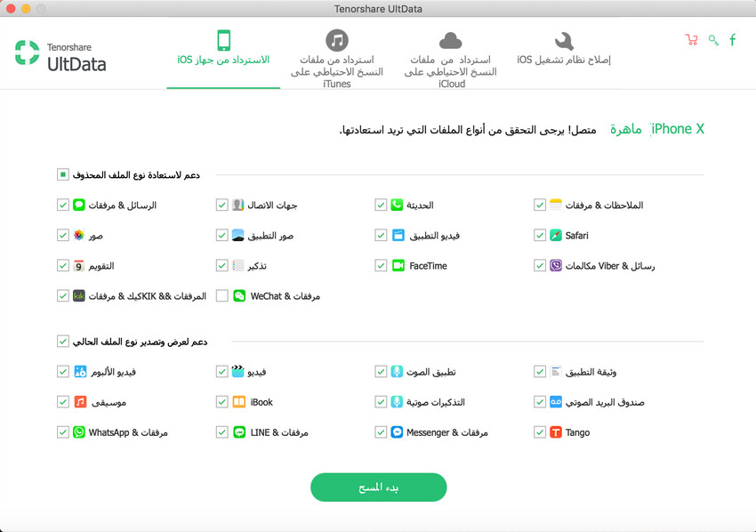The width and height of the screenshot is (756, 532).
Task: Click the green Messages app icon
Action: coord(79,205)
